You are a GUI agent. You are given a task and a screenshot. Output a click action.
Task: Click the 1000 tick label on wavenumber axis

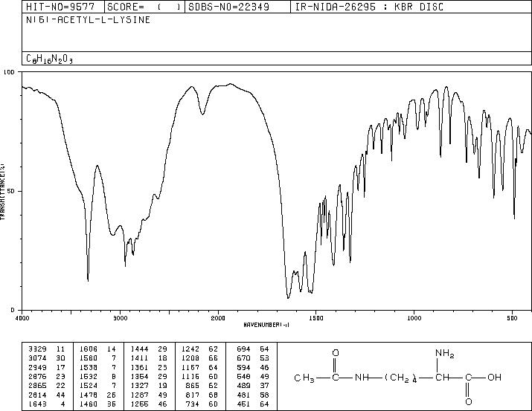[x=414, y=318]
